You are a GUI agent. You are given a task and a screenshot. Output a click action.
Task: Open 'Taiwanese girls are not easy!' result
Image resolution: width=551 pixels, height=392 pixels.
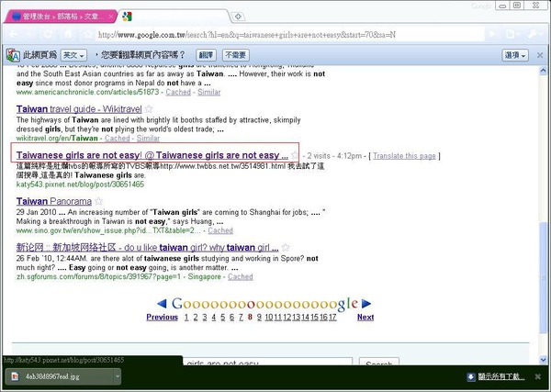(x=152, y=155)
